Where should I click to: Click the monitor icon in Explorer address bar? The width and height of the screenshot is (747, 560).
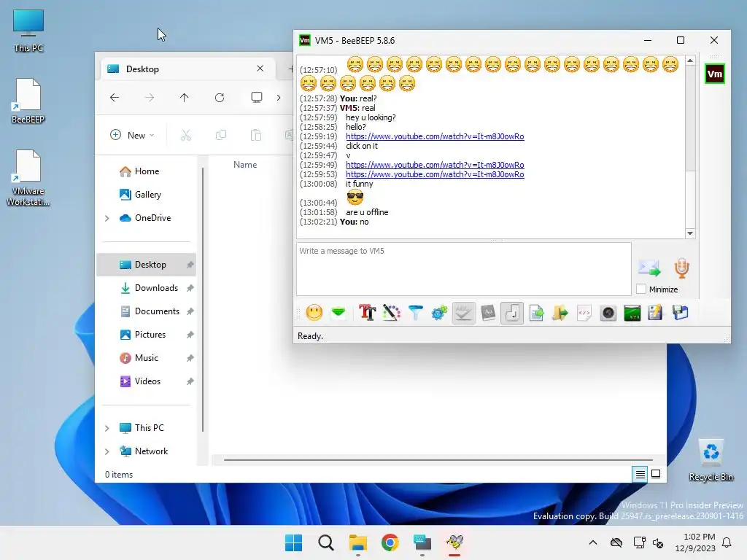click(x=257, y=98)
